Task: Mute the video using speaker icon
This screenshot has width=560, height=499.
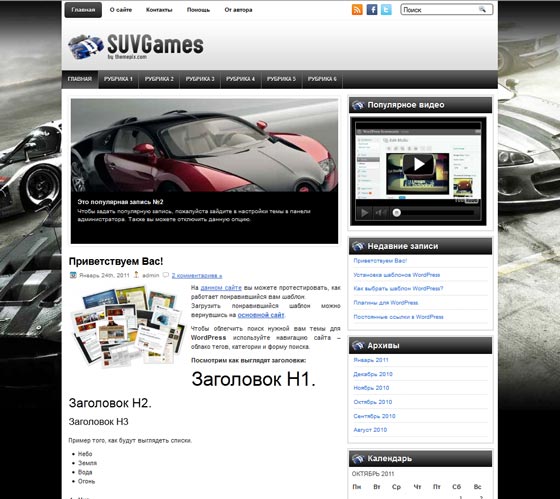Action: pyautogui.click(x=380, y=213)
